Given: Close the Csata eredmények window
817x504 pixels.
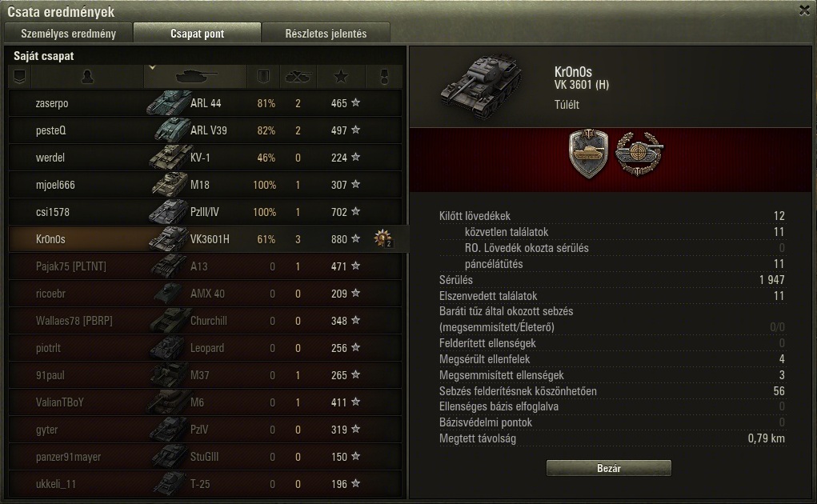Looking at the screenshot, I should (x=804, y=10).
